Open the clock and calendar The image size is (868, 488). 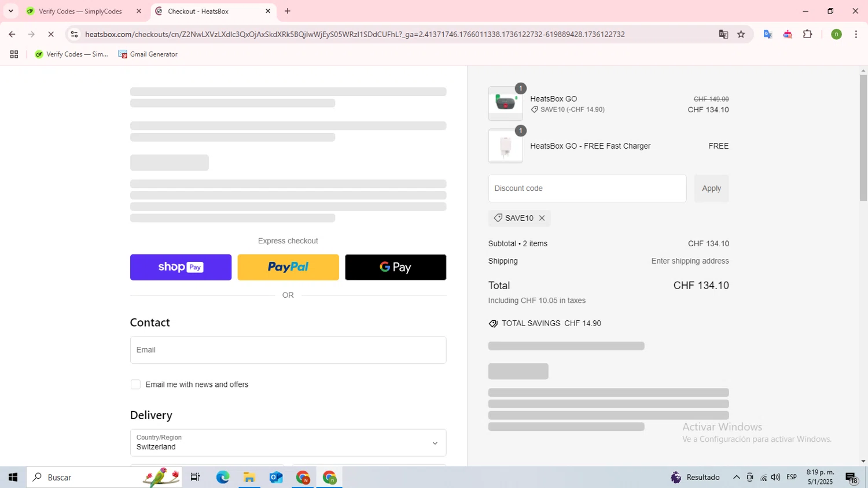[x=821, y=477]
